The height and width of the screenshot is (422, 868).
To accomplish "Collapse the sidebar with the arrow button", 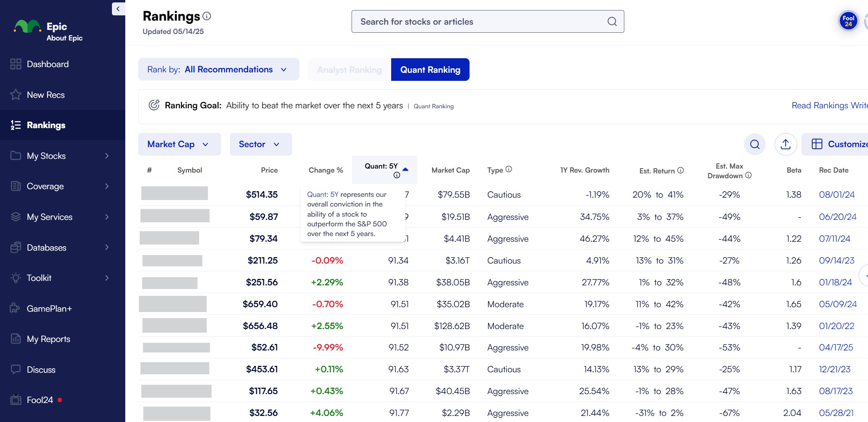I will (118, 8).
